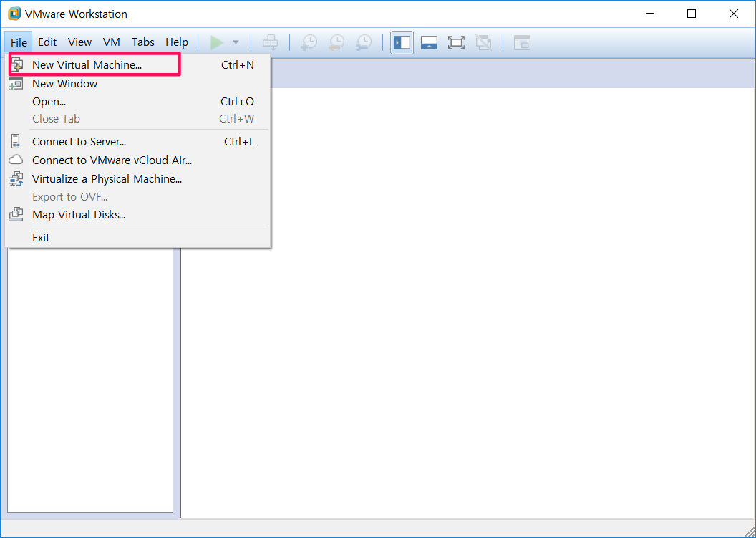Viewport: 756px width, 538px height.
Task: Click the New Window menu icon
Action: 16,84
